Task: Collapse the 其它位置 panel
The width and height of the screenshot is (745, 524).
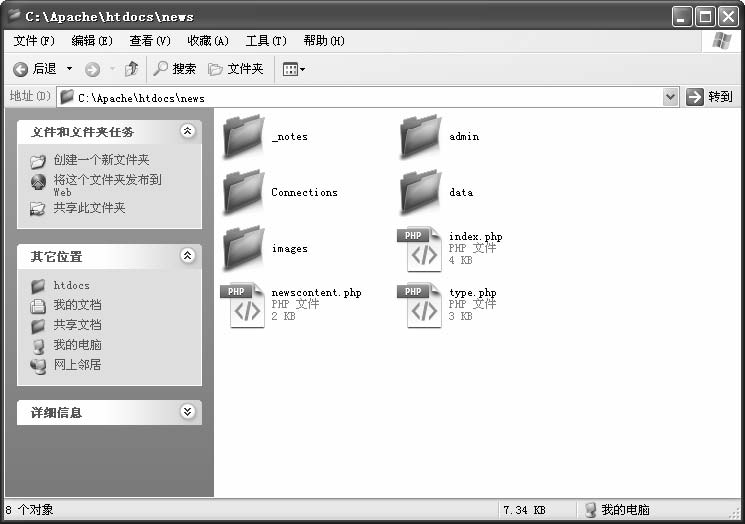Action: click(188, 256)
